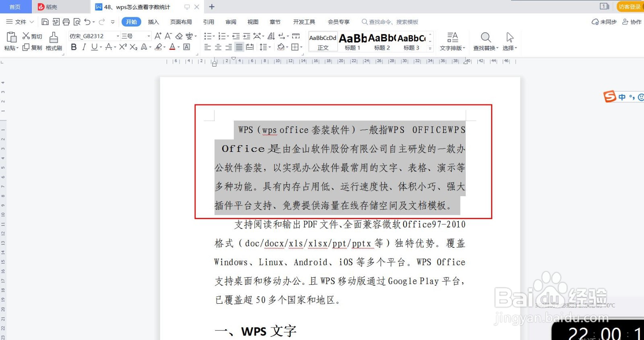The image size is (644, 340).
Task: Click the Cut (剪切) scissors button
Action: tap(32, 36)
